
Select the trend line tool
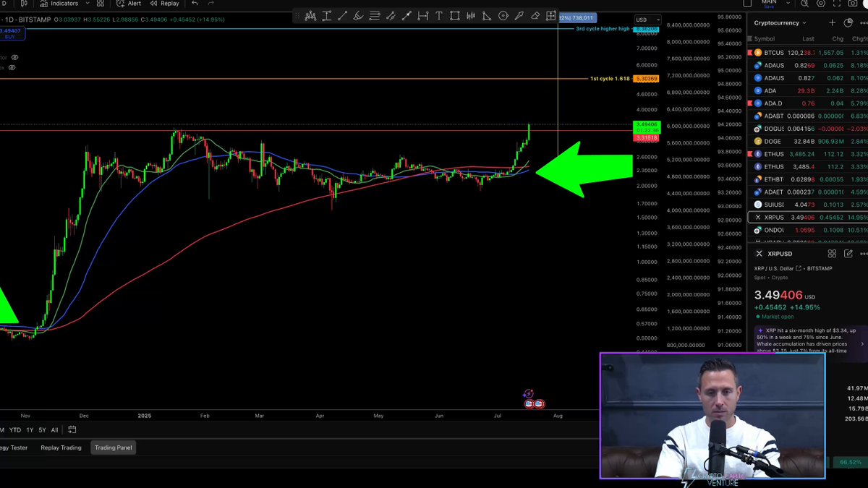click(x=342, y=16)
